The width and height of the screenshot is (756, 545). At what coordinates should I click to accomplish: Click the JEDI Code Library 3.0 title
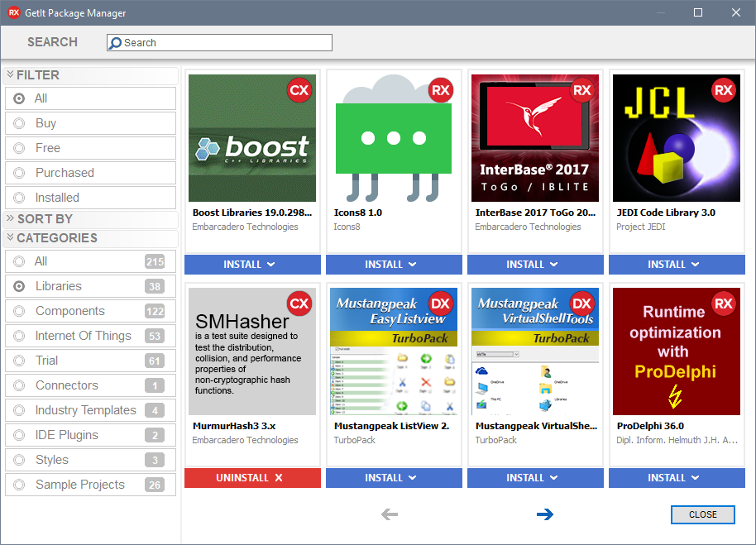click(x=666, y=213)
